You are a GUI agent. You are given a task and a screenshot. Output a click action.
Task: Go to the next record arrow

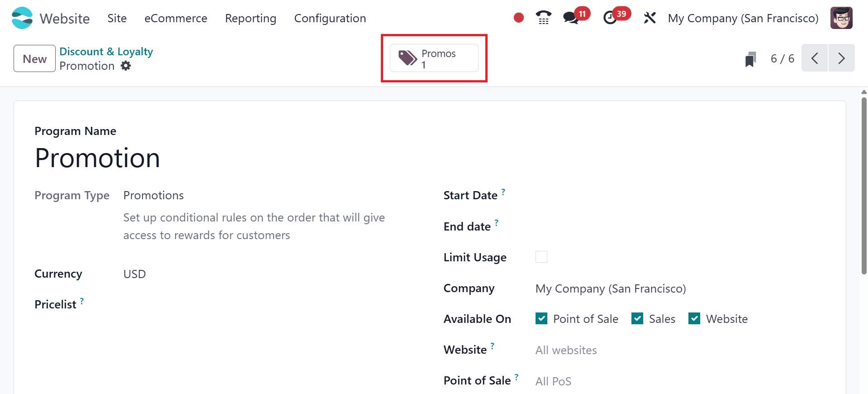click(x=841, y=58)
